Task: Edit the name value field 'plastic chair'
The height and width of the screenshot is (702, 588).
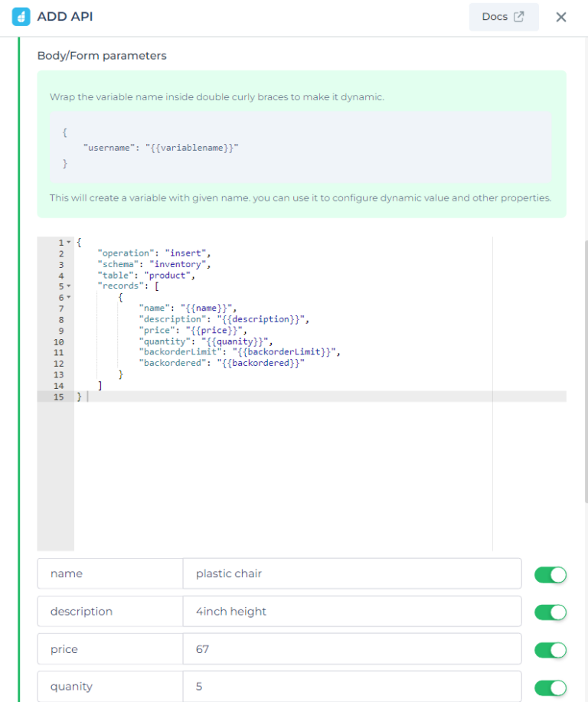Action: (352, 573)
